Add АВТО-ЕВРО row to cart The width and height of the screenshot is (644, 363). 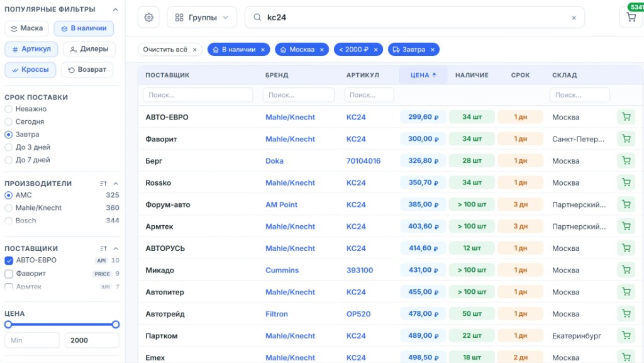tap(626, 117)
